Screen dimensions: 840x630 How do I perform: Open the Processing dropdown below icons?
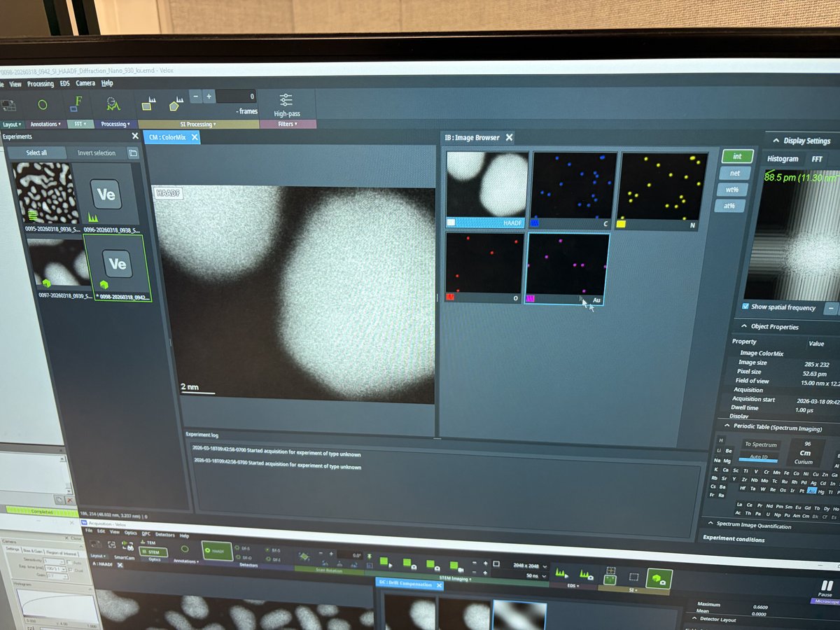coord(115,124)
